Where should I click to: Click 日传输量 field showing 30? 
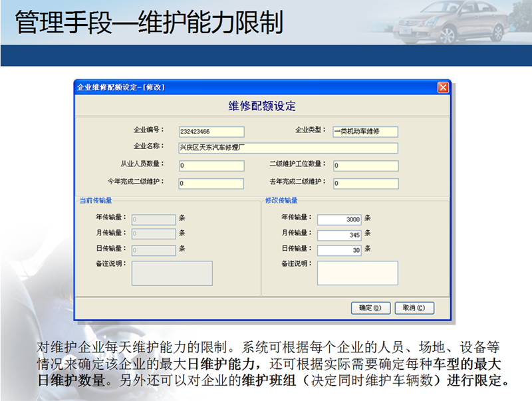(339, 251)
